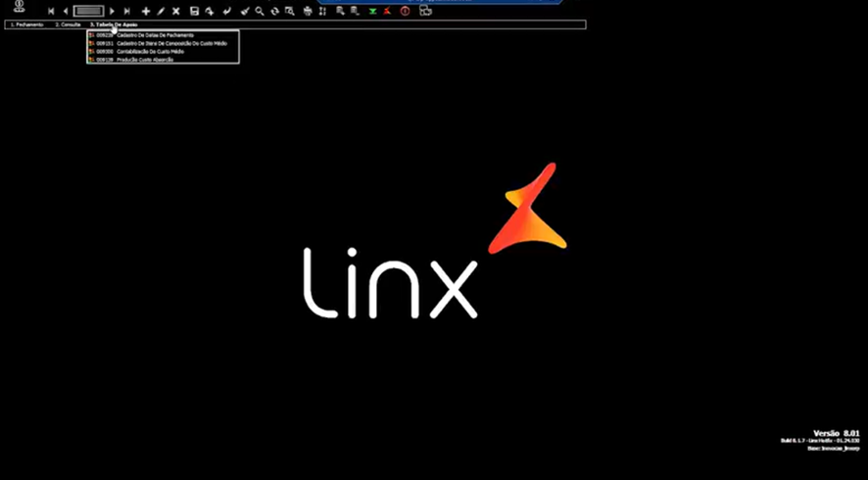Go to next record arrow

pyautogui.click(x=112, y=11)
